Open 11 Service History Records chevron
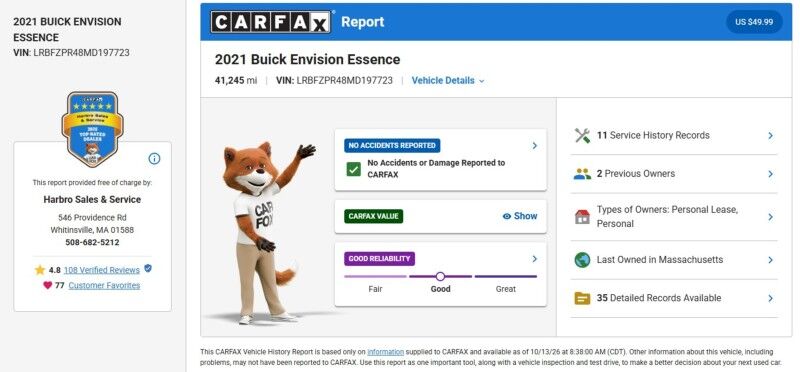Viewport: 800px width, 372px height. tap(770, 136)
